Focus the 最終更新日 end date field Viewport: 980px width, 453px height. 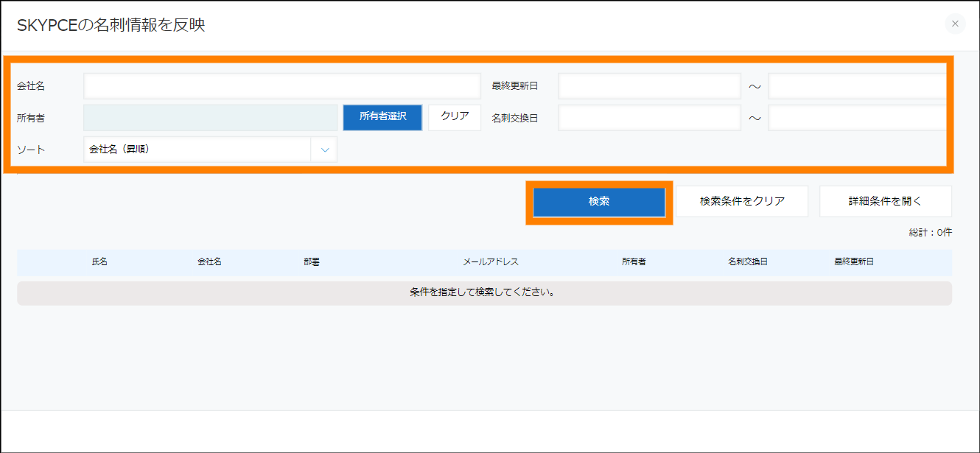coord(856,86)
